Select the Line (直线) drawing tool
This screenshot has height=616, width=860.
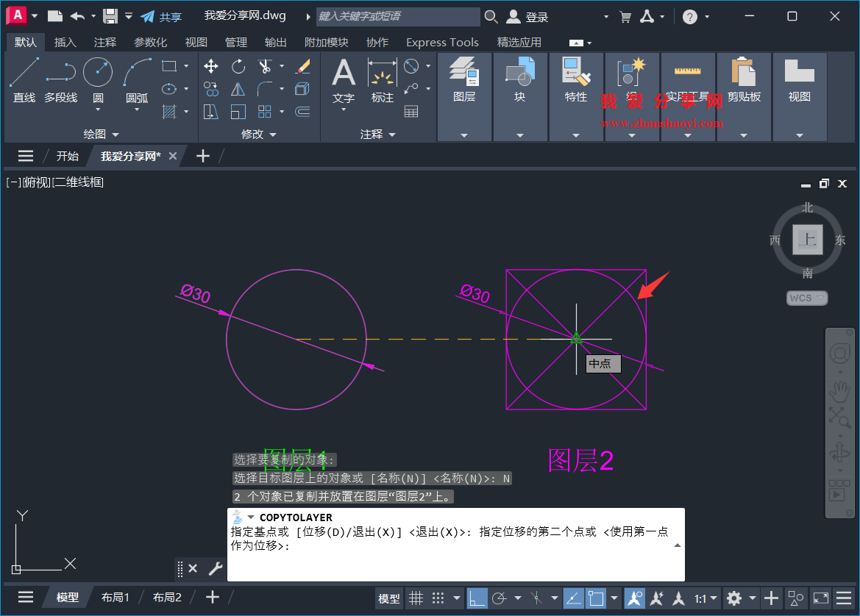24,80
